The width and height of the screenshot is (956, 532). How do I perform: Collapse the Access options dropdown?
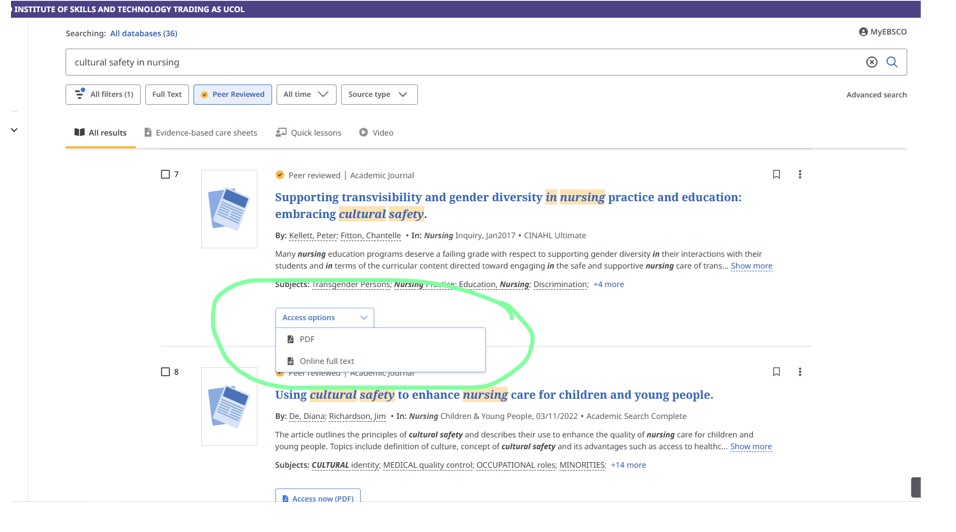coord(324,318)
